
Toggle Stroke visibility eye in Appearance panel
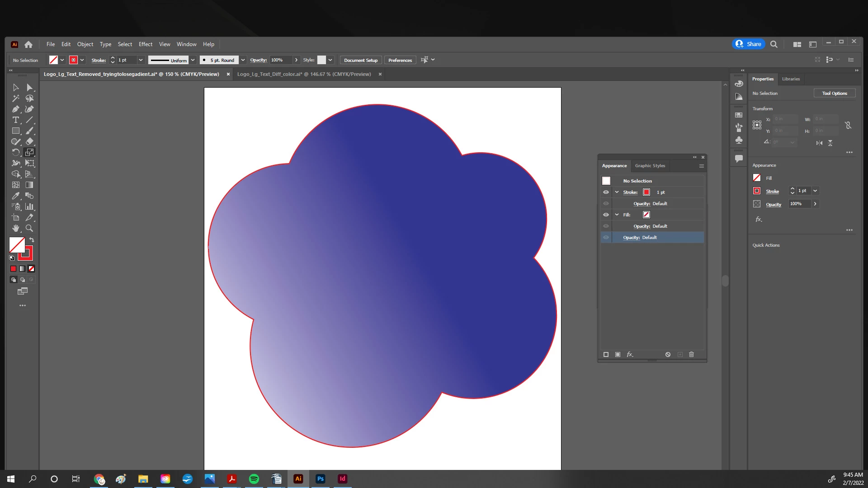pyautogui.click(x=606, y=192)
